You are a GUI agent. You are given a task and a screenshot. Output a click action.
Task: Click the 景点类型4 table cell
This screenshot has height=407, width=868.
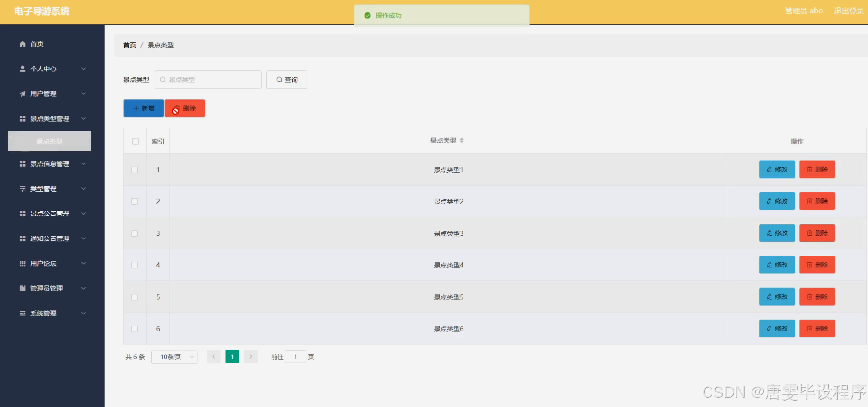click(x=449, y=265)
